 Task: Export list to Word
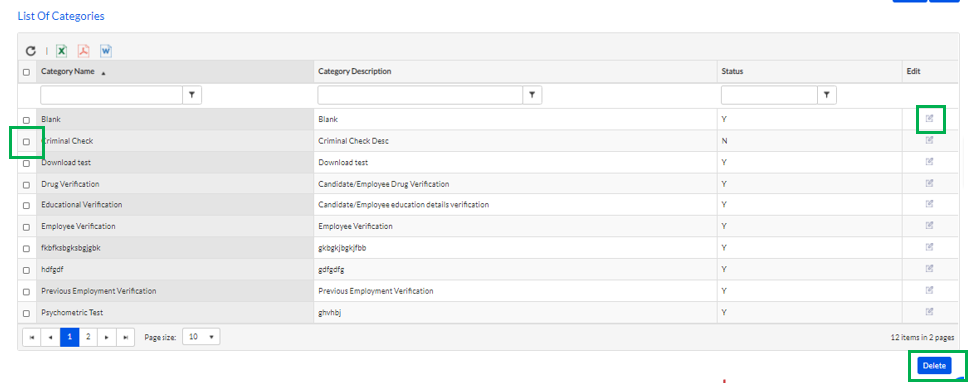coord(105,51)
